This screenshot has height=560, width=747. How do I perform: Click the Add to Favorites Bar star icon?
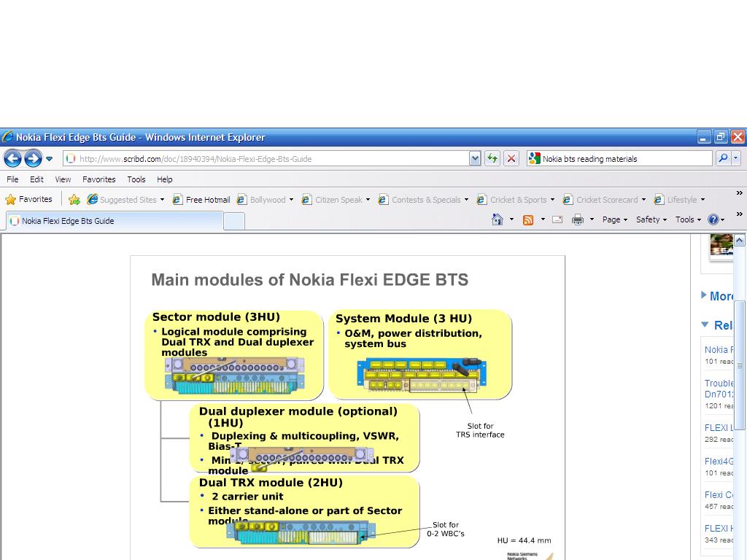[74, 199]
